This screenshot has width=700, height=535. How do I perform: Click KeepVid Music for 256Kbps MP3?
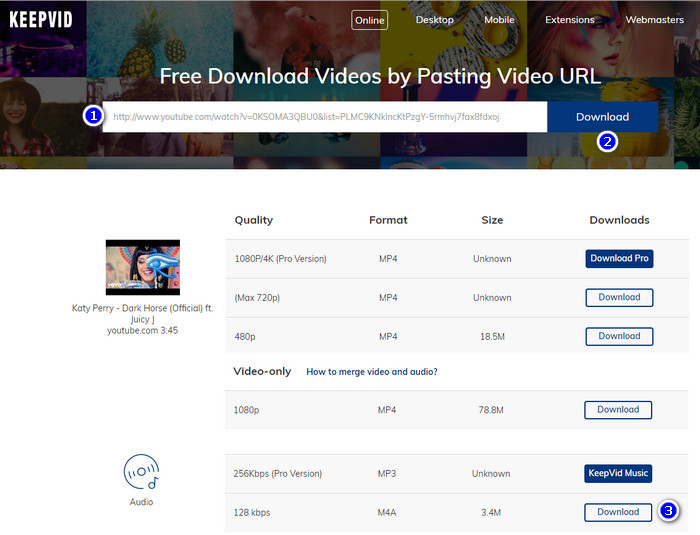(x=618, y=473)
